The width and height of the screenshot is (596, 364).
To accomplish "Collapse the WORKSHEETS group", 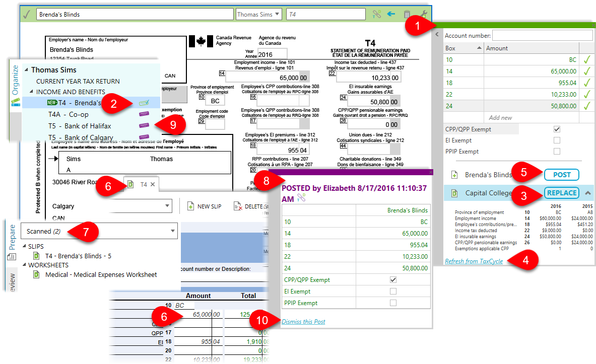I will click(24, 265).
